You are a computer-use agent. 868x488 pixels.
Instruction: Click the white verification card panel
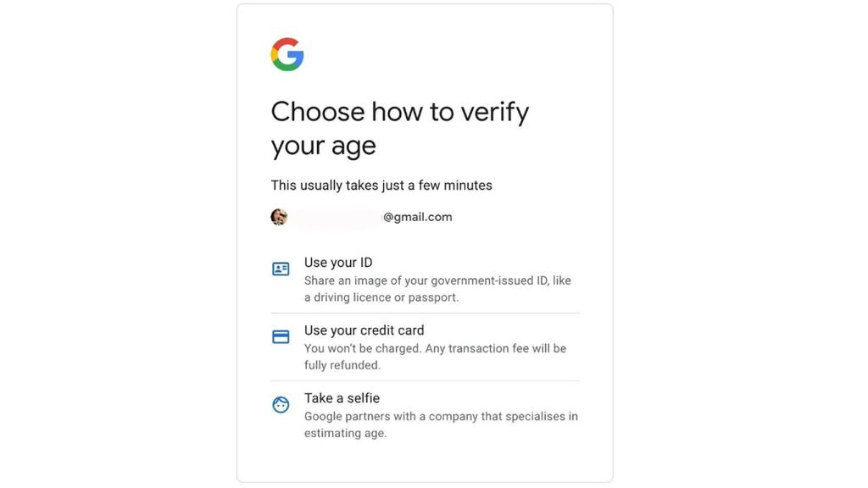(424, 462)
